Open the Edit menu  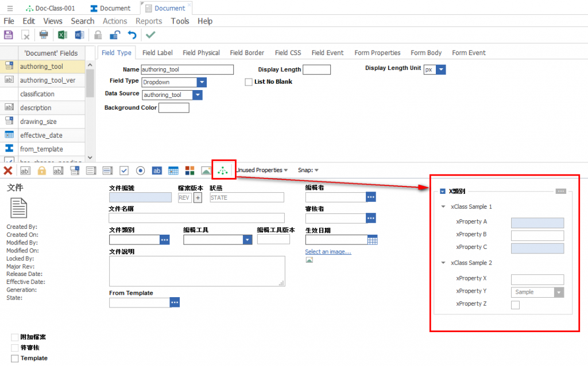coord(29,21)
